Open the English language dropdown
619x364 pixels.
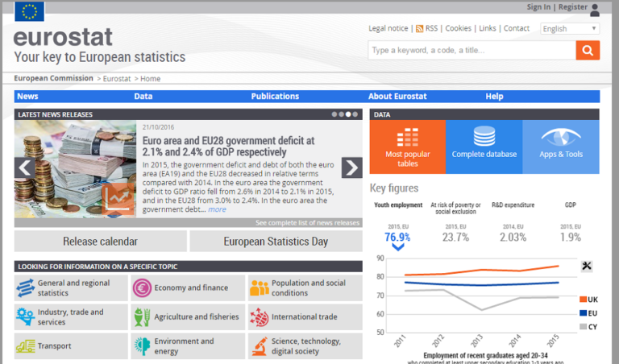[x=570, y=28]
